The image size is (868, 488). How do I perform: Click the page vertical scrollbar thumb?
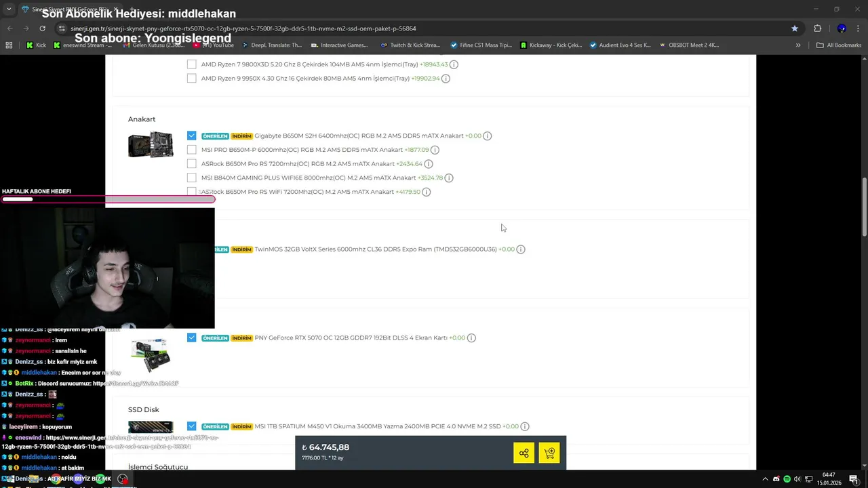864,207
